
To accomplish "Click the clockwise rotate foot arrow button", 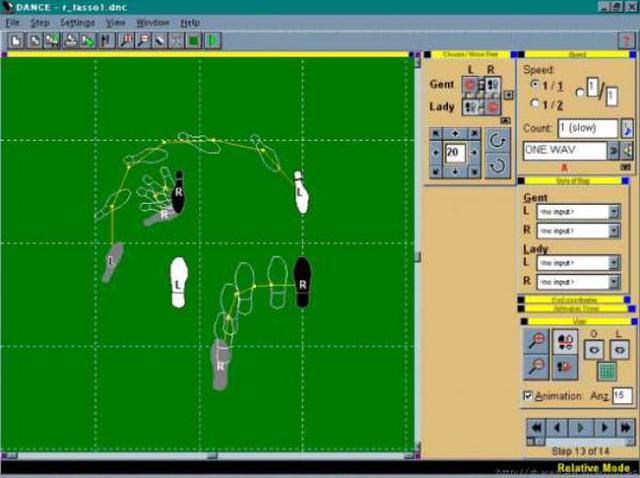I will pos(497,141).
